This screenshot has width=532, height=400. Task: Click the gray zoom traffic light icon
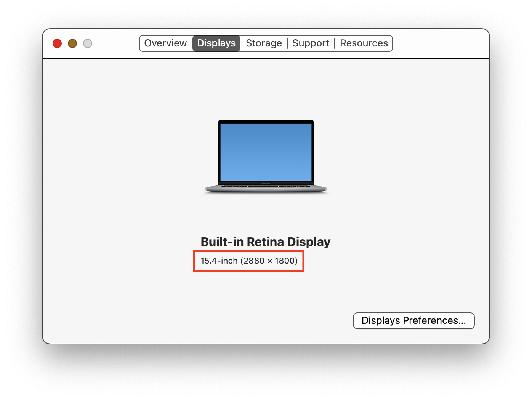point(87,43)
